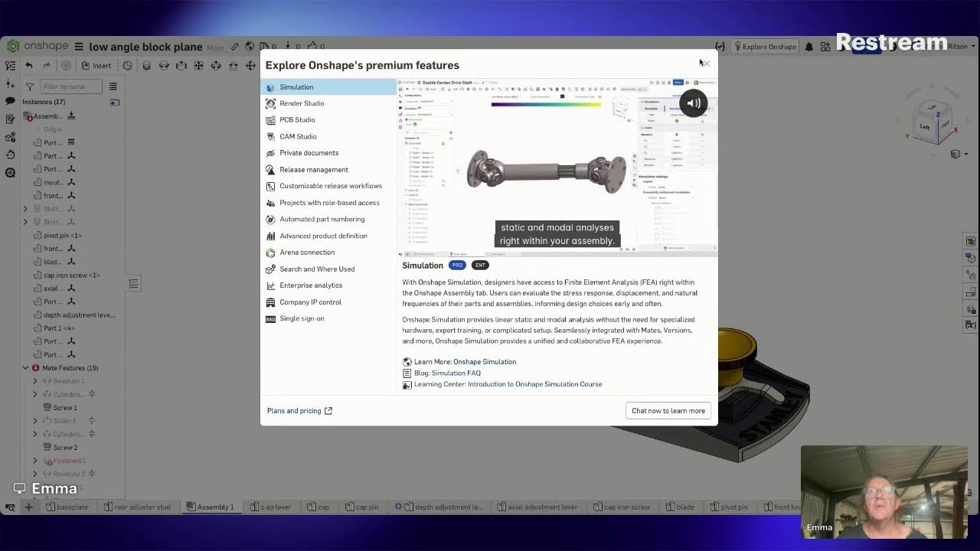Open the tab manager icon at bottom left

[x=10, y=507]
